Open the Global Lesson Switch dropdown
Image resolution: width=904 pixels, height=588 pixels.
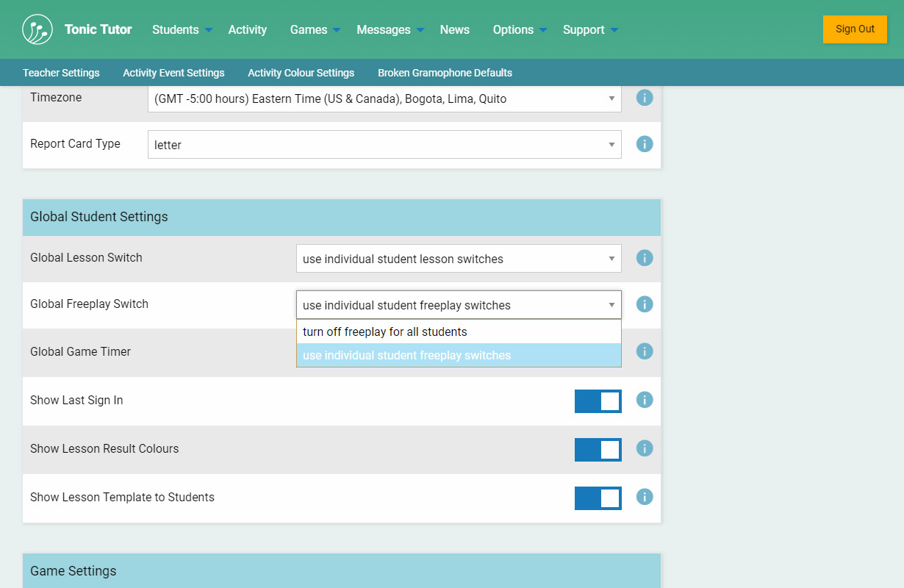459,259
